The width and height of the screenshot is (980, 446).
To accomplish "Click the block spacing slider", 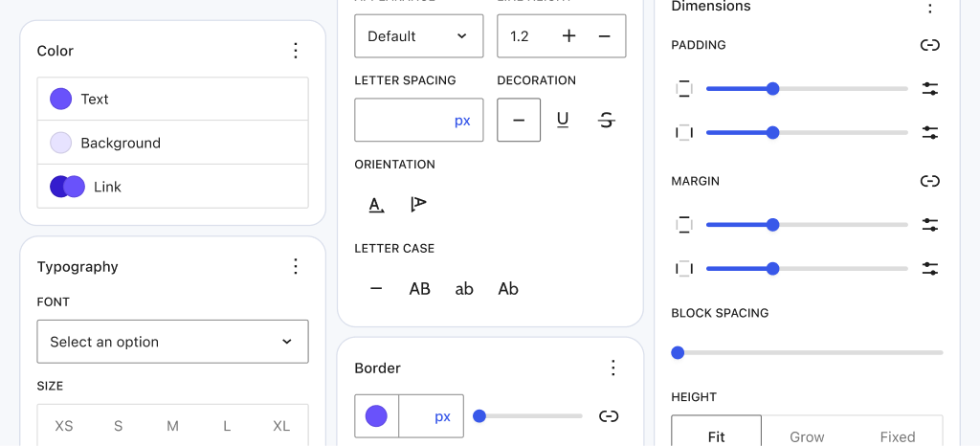I will 807,353.
